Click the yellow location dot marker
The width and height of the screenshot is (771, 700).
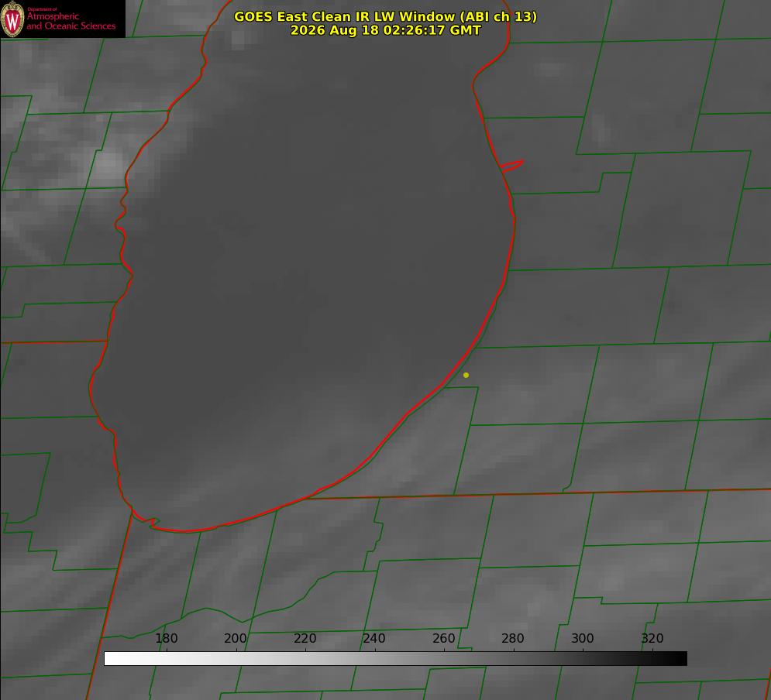466,375
